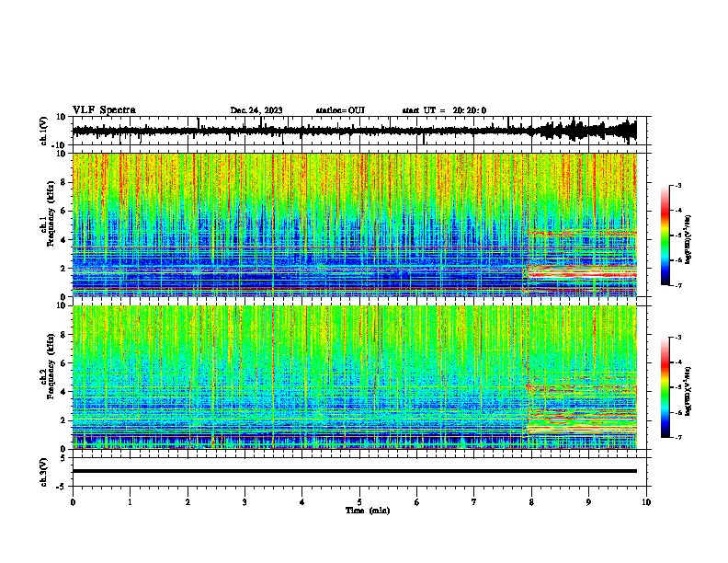Click the "-3" label on ch.1 color bar

[678, 185]
